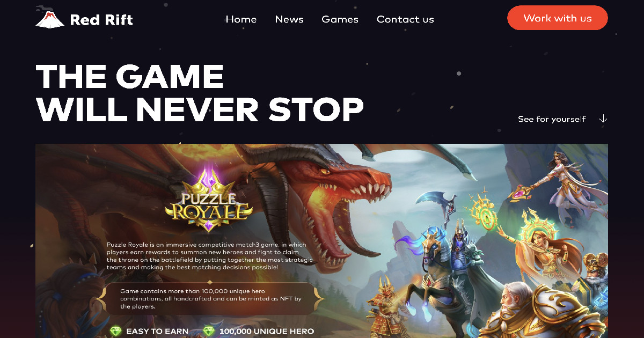The height and width of the screenshot is (338, 644).
Task: Select Contact us in the navigation
Action: 405,19
